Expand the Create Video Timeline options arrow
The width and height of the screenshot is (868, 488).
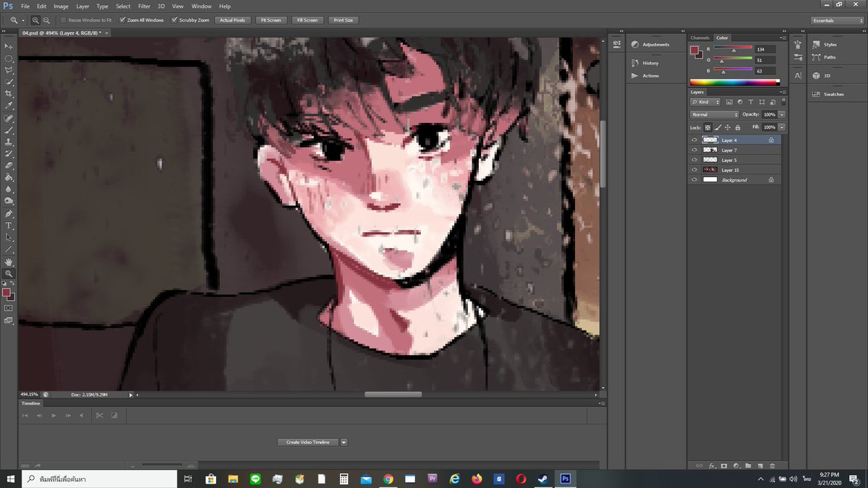tap(344, 442)
